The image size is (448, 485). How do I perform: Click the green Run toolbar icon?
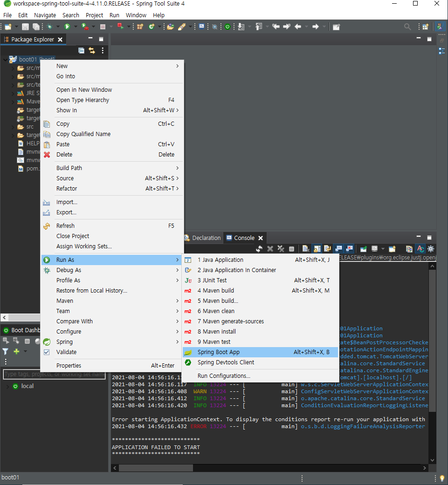[67, 27]
